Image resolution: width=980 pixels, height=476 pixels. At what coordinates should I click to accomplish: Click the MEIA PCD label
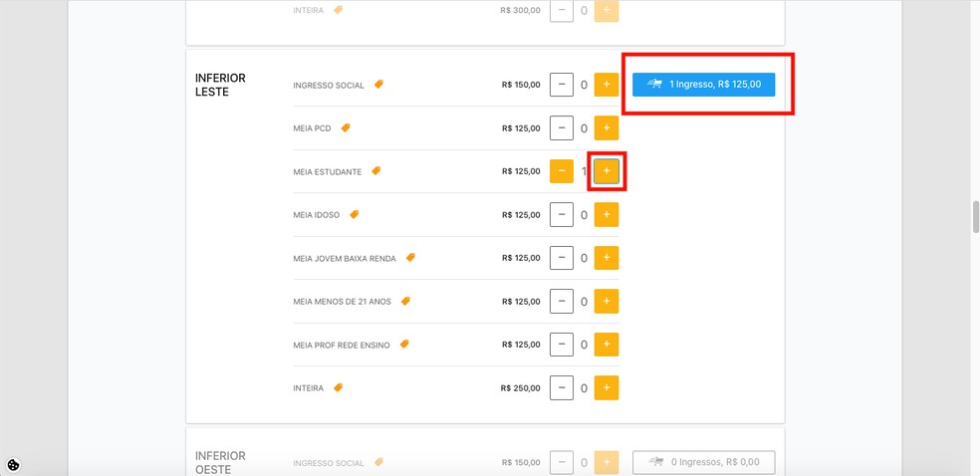coord(312,128)
